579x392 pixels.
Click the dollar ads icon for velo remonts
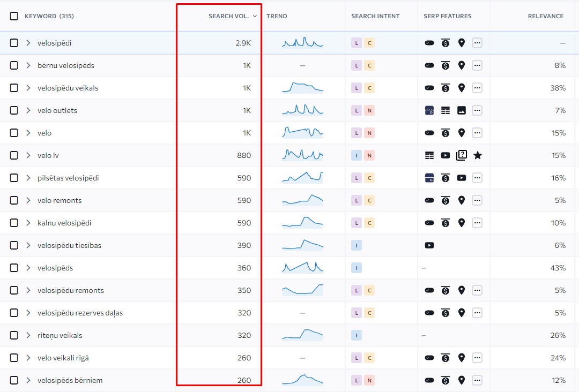445,200
